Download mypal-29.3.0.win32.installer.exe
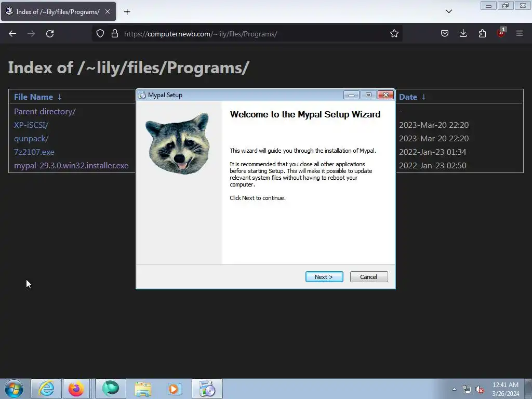532x399 pixels. (x=71, y=166)
